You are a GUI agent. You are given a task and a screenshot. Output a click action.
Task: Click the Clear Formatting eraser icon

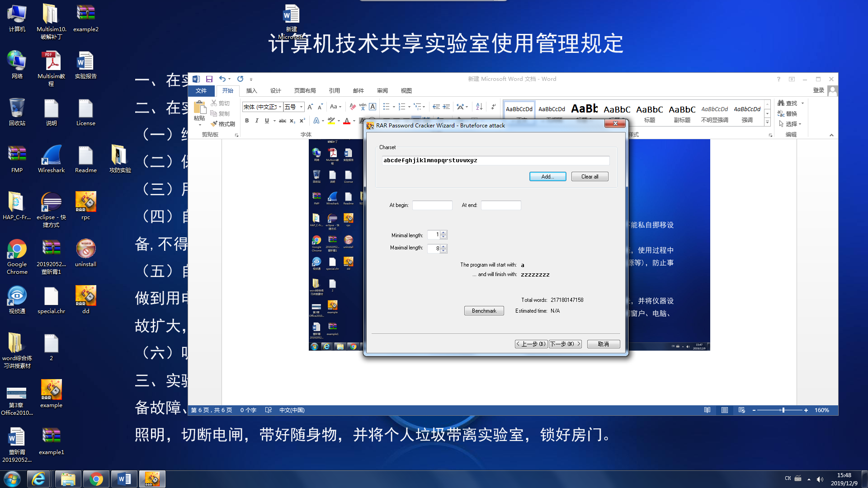pyautogui.click(x=353, y=107)
